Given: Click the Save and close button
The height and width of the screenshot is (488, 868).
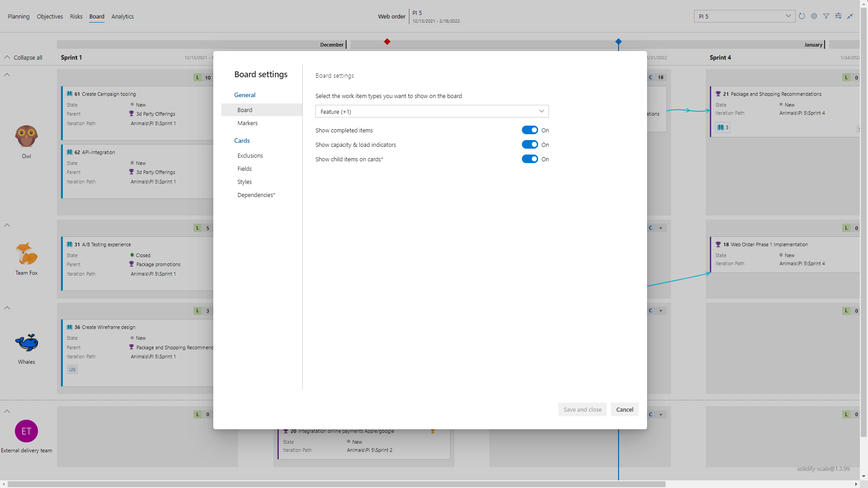Looking at the screenshot, I should (582, 409).
